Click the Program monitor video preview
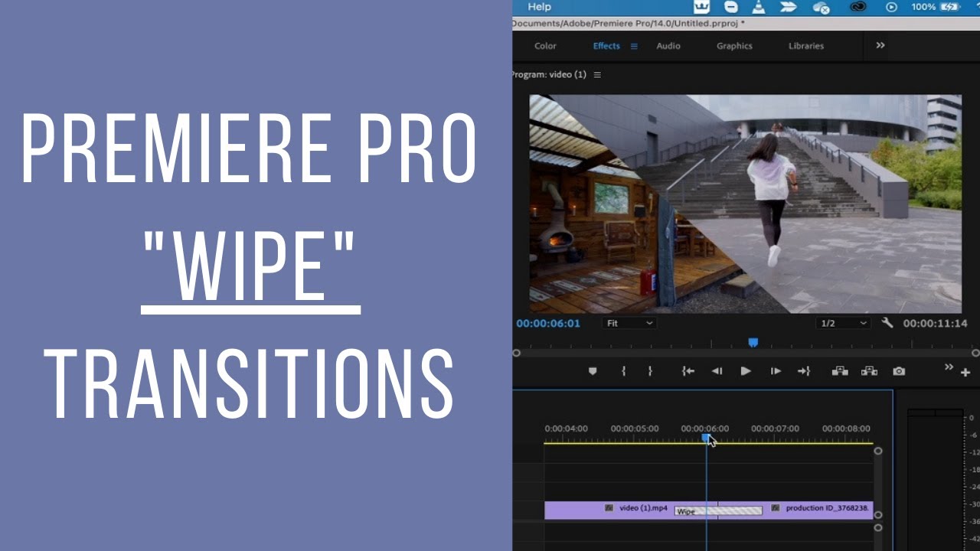Viewport: 980px width, 551px height. pos(746,204)
